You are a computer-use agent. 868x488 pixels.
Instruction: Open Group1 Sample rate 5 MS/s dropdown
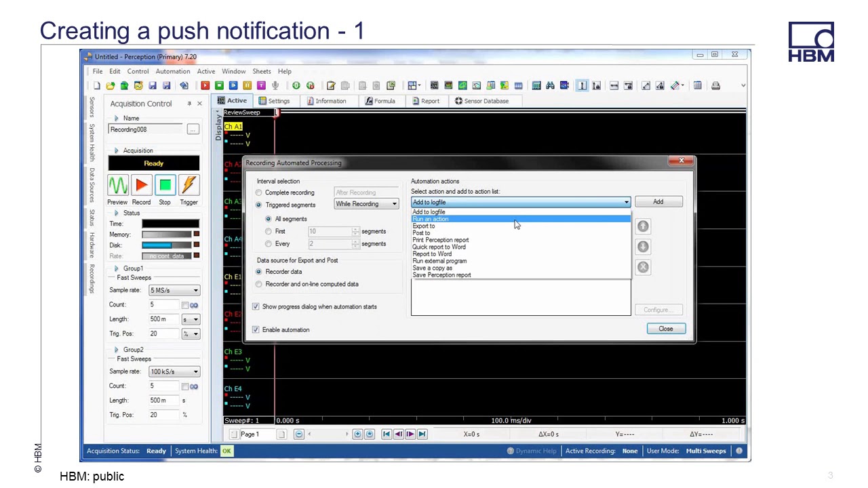coord(174,290)
